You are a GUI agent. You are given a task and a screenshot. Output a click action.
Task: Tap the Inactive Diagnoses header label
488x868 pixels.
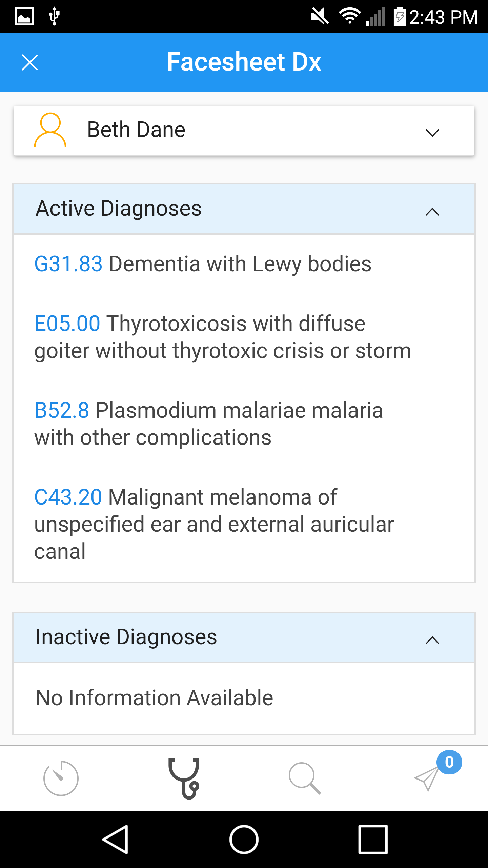point(126,637)
